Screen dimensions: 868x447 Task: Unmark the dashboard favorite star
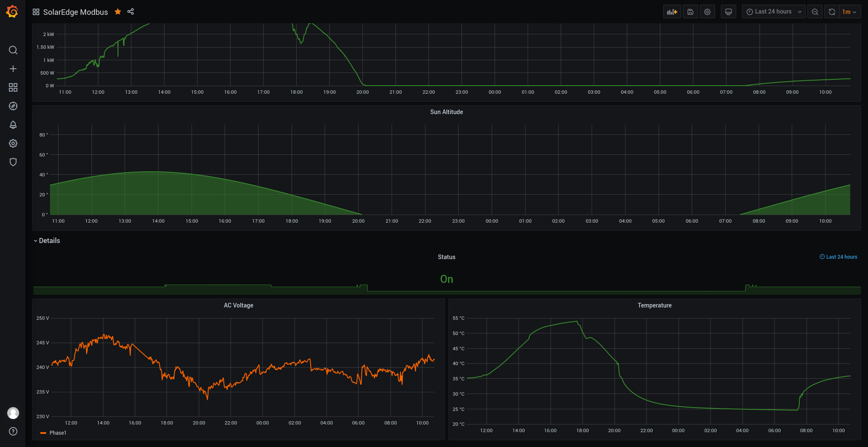click(x=118, y=11)
